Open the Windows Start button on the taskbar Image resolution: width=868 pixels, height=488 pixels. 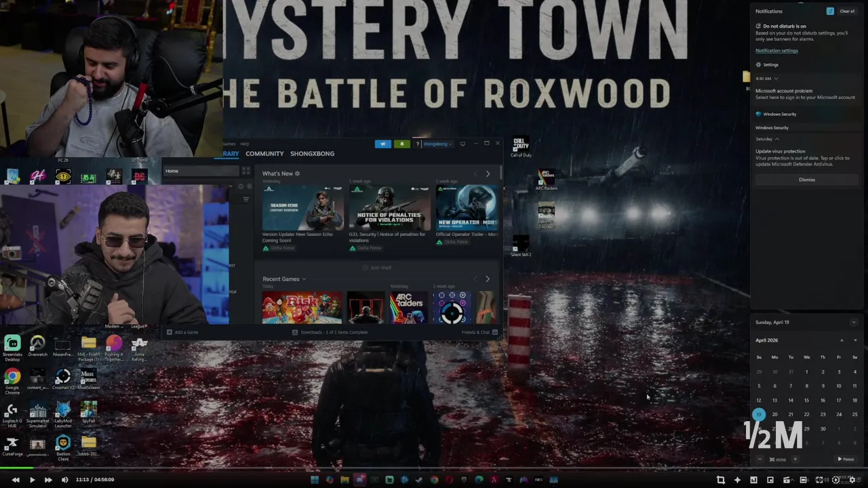[x=315, y=480]
